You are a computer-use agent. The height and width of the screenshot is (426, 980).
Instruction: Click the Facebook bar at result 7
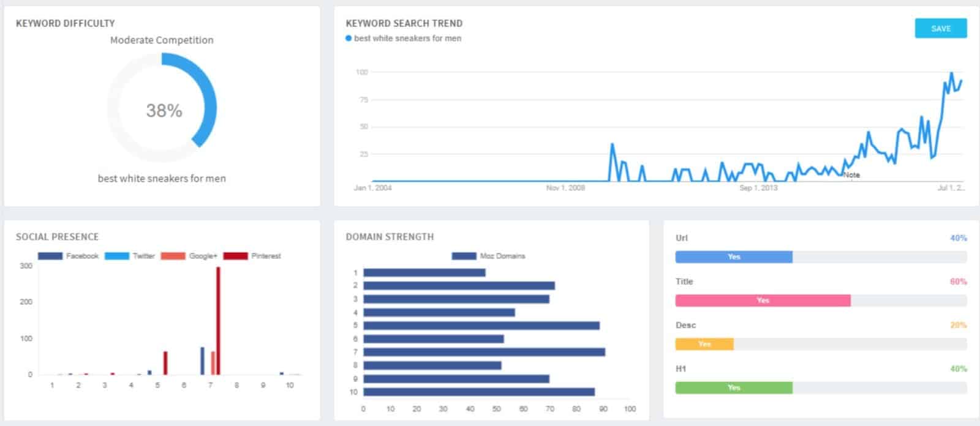(x=202, y=361)
